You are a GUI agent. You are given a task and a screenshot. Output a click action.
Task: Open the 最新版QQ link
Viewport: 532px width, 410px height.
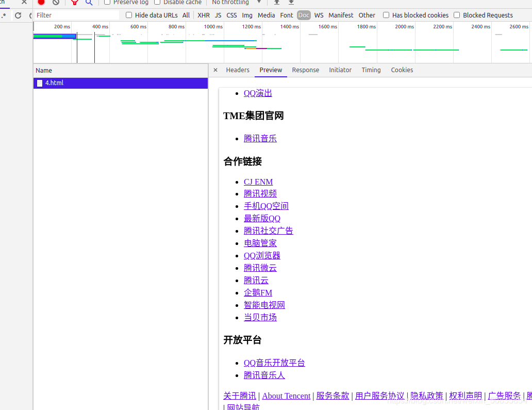pyautogui.click(x=262, y=219)
